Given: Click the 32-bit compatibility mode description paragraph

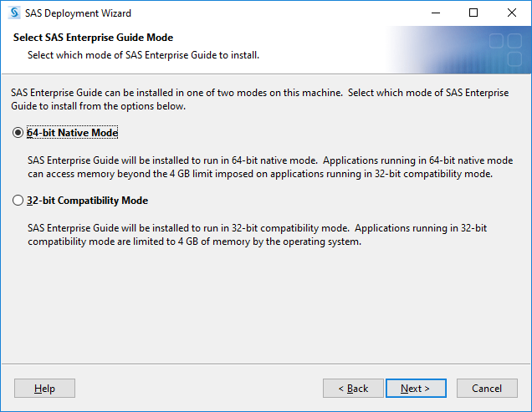Looking at the screenshot, I should [x=257, y=235].
